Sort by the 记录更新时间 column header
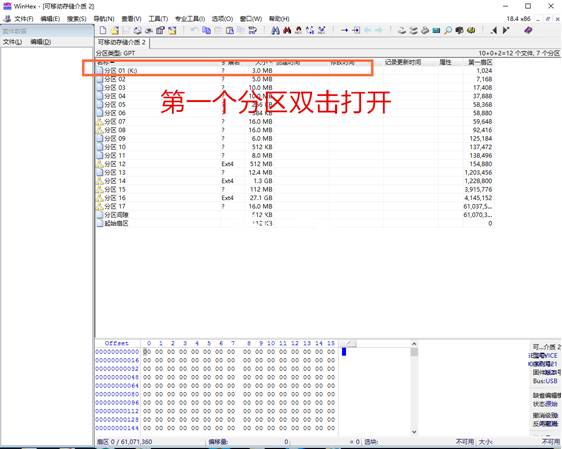 (x=403, y=63)
